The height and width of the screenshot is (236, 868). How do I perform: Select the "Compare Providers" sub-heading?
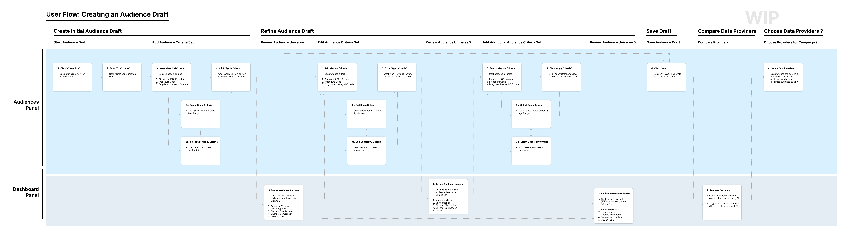713,42
